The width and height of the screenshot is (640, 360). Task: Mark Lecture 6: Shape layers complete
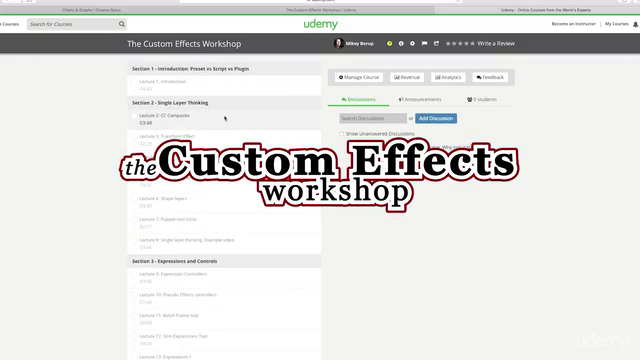134,198
